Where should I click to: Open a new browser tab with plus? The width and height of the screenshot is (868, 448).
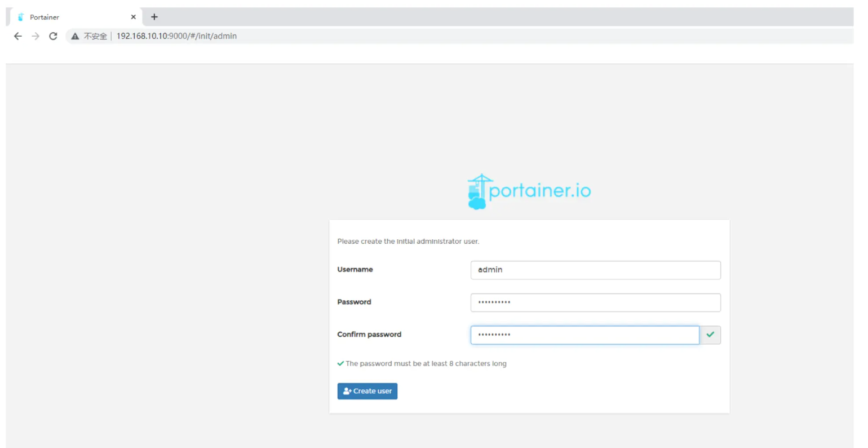(x=154, y=17)
